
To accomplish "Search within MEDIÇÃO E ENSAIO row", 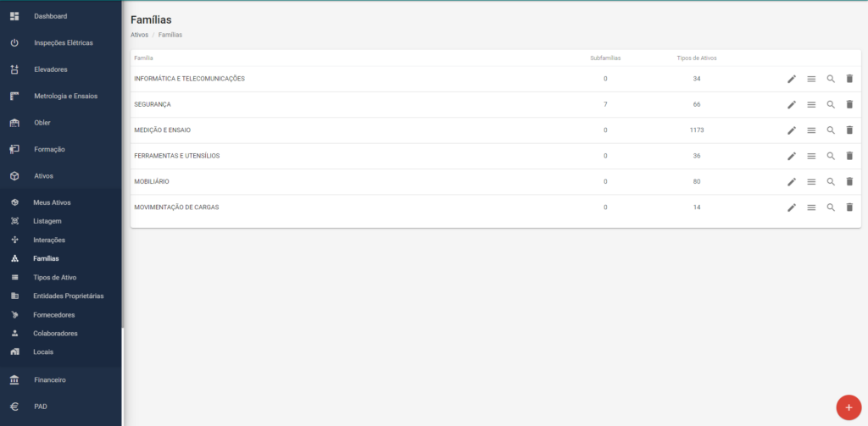I will [x=831, y=130].
